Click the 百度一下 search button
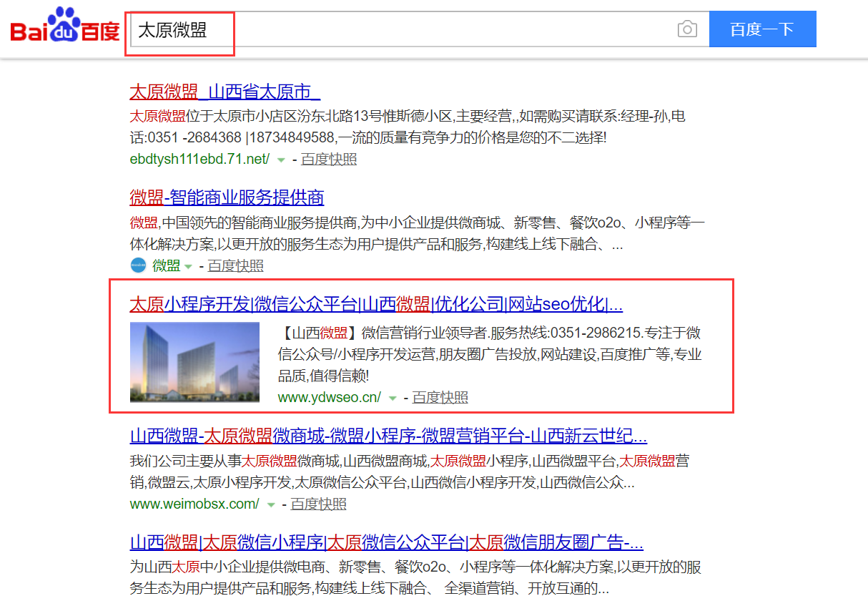Viewport: 868px width, 596px height. click(x=762, y=29)
